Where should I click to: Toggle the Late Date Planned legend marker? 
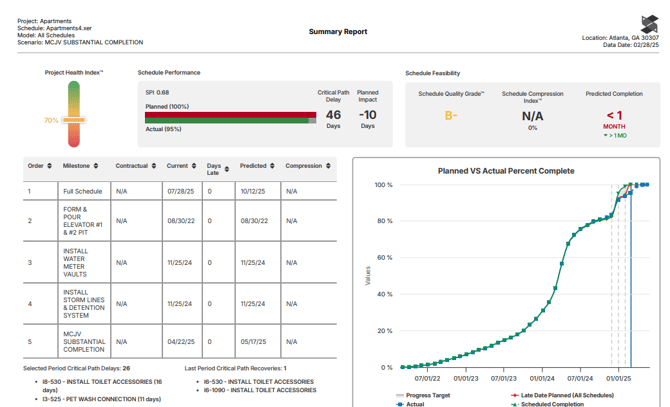515,395
